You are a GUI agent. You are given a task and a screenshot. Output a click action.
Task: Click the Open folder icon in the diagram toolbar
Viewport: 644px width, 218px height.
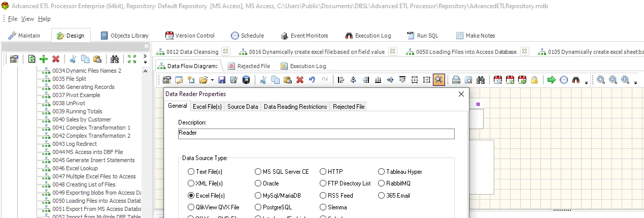coord(203,80)
